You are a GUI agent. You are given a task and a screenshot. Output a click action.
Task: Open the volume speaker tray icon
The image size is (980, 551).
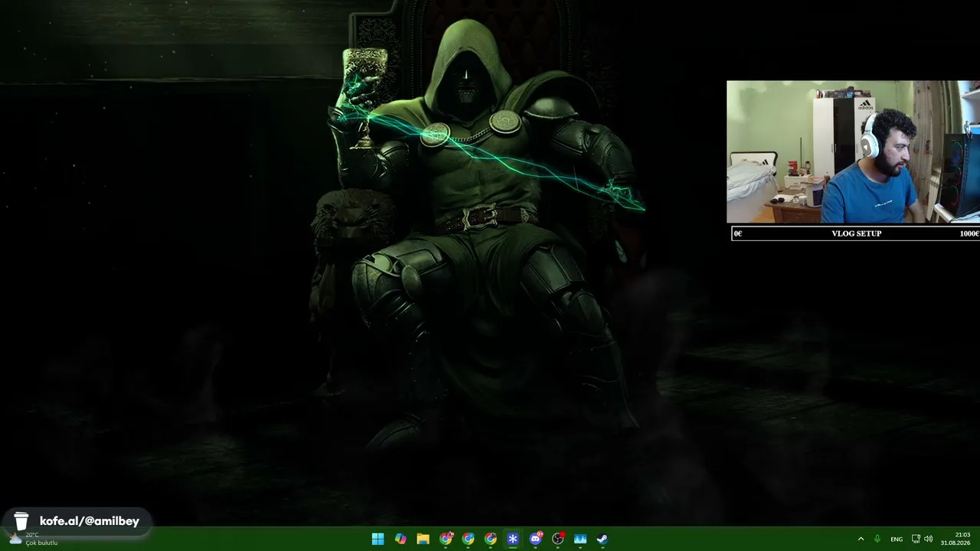[x=929, y=539]
